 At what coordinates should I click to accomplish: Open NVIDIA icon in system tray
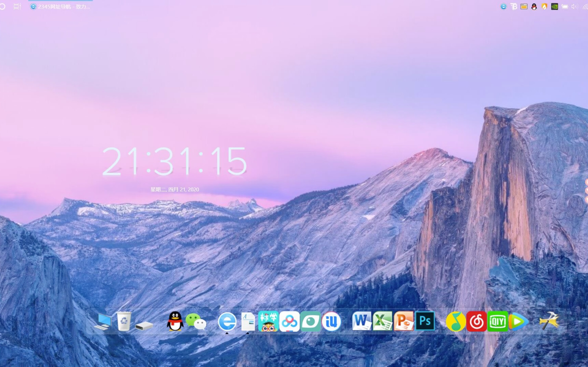[554, 7]
